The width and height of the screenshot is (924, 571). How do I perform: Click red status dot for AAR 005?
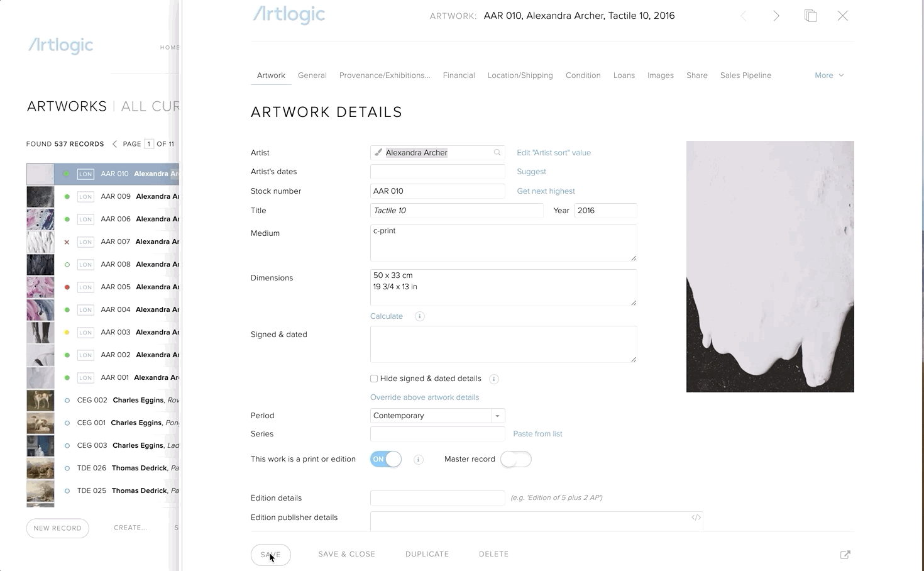coord(67,287)
